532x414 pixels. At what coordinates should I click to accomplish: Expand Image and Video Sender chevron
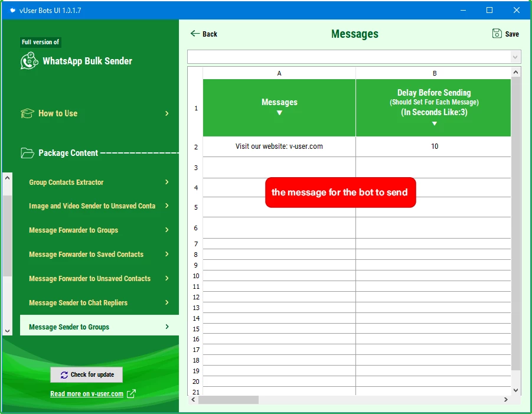[x=167, y=206]
